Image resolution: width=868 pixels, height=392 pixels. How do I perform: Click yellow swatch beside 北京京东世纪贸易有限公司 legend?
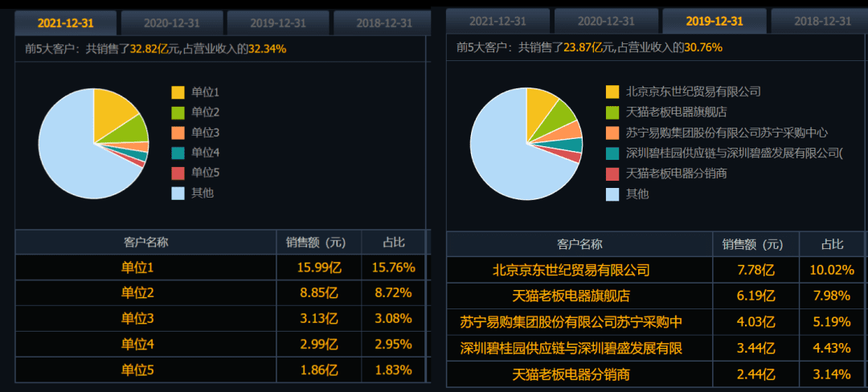click(x=612, y=92)
